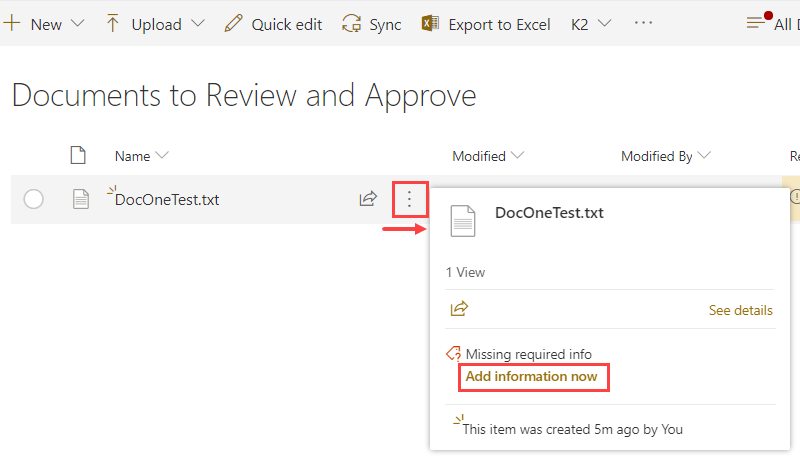Open the DocOneTest.txt vertical ellipsis menu
Viewport: 800px width, 462px height.
coord(409,199)
